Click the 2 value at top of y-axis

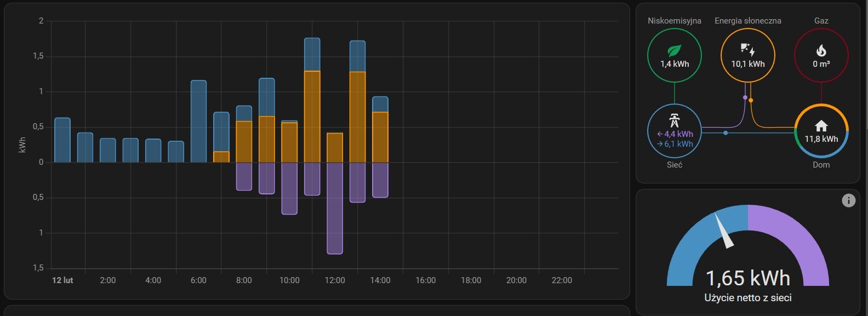[41, 21]
